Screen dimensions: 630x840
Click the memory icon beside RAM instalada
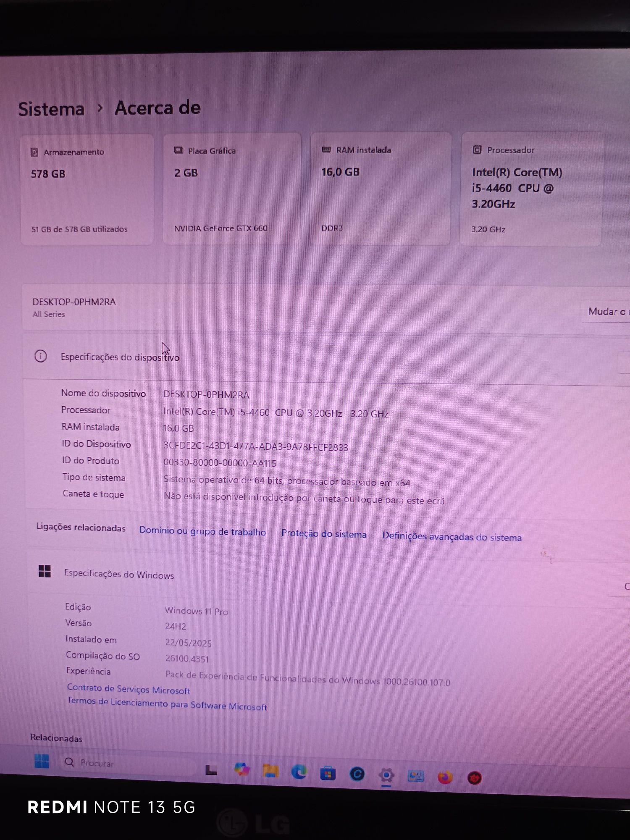tap(326, 150)
